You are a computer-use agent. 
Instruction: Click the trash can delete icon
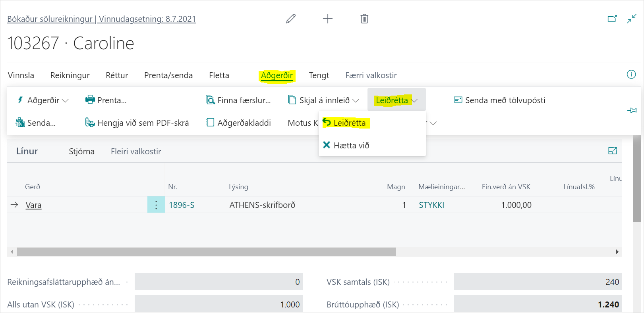click(x=364, y=19)
